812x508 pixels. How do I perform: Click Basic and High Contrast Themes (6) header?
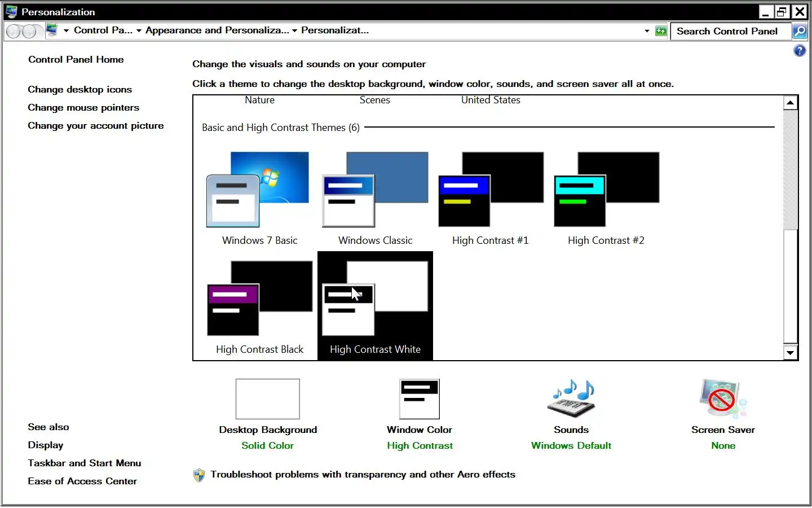pos(281,128)
